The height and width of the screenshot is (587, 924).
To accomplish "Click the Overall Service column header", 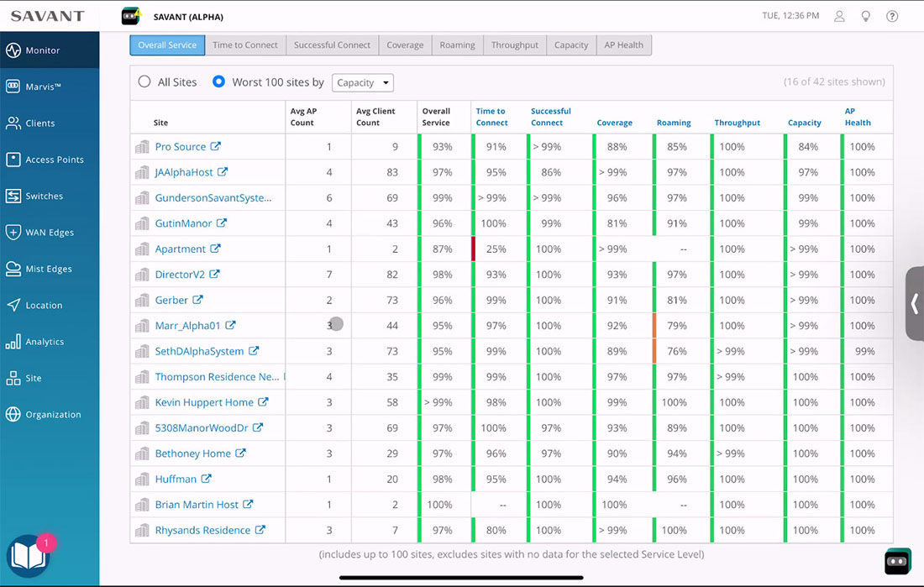I will 436,117.
